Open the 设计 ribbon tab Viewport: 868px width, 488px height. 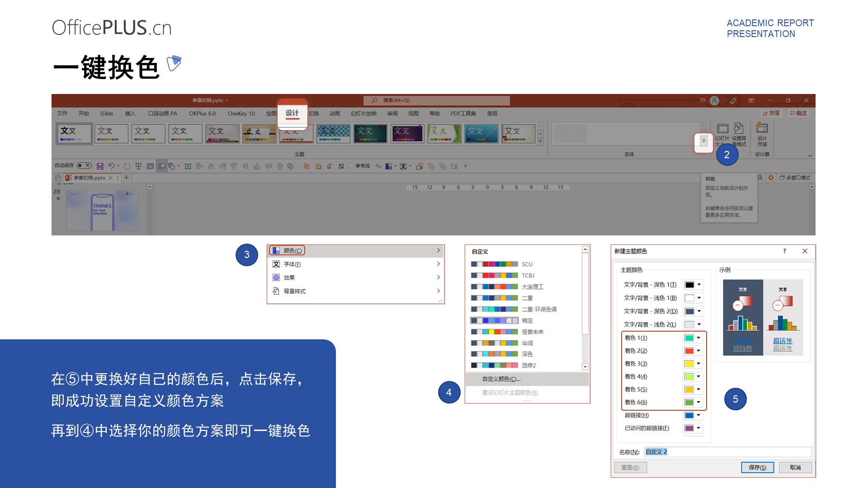click(x=292, y=113)
